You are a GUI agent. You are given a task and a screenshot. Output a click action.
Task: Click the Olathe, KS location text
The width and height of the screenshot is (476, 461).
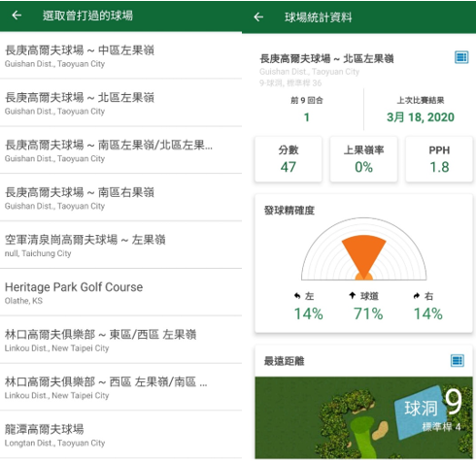(x=23, y=301)
